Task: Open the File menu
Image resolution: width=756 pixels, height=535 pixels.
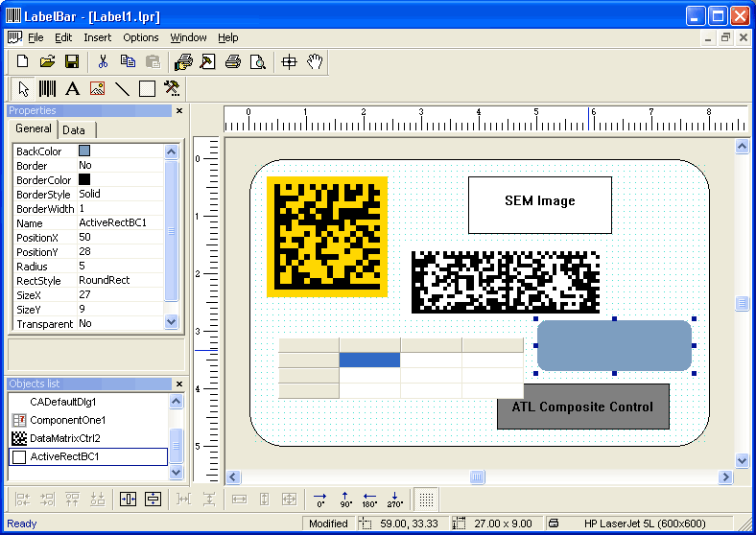Action: click(x=35, y=37)
